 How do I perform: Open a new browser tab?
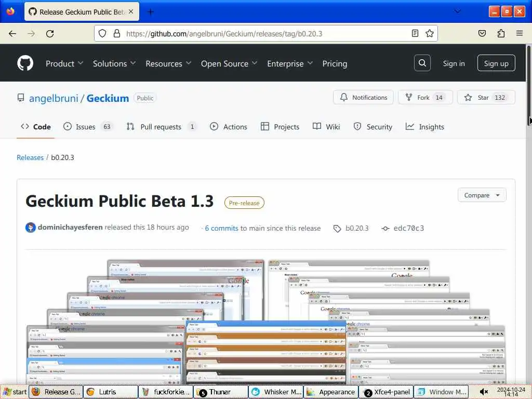click(150, 12)
